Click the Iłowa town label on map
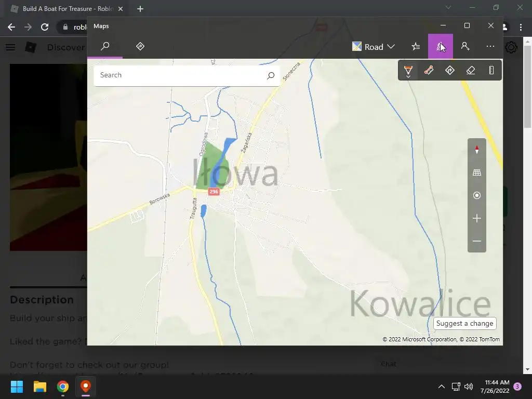The width and height of the screenshot is (532, 399). [235, 172]
